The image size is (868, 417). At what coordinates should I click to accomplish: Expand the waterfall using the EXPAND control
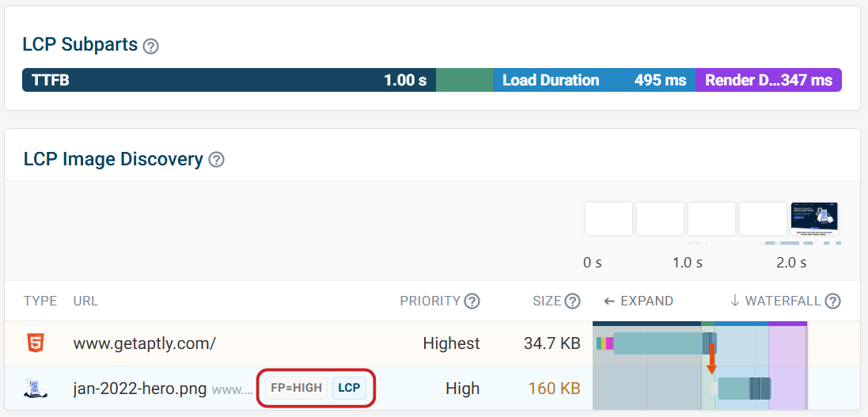[638, 301]
